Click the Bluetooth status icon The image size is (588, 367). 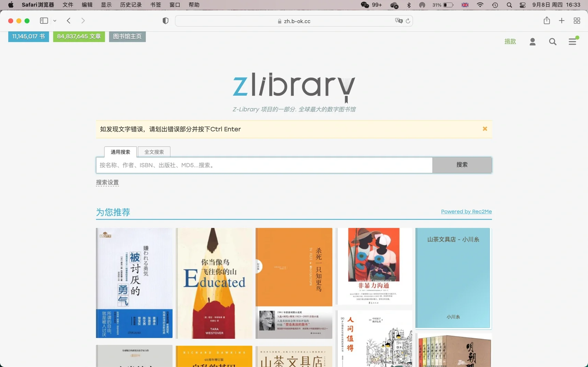pyautogui.click(x=409, y=5)
